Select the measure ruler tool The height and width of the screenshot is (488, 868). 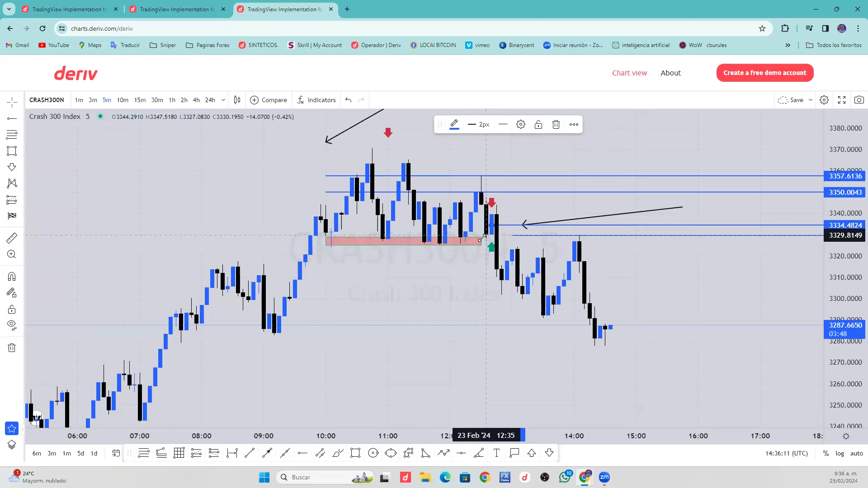[x=12, y=238]
